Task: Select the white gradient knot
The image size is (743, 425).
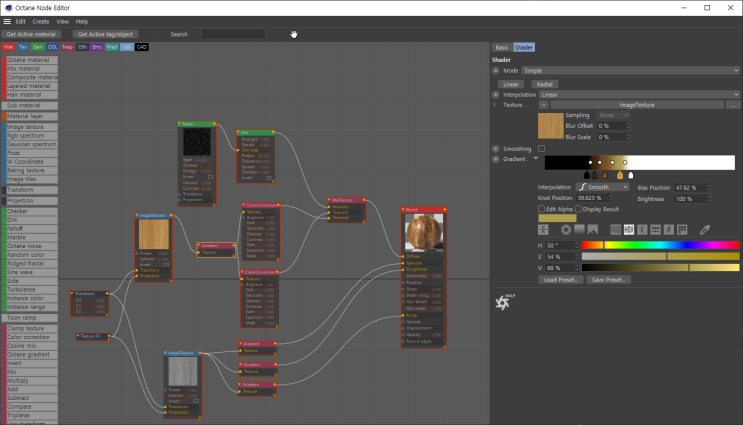Action: pos(631,175)
